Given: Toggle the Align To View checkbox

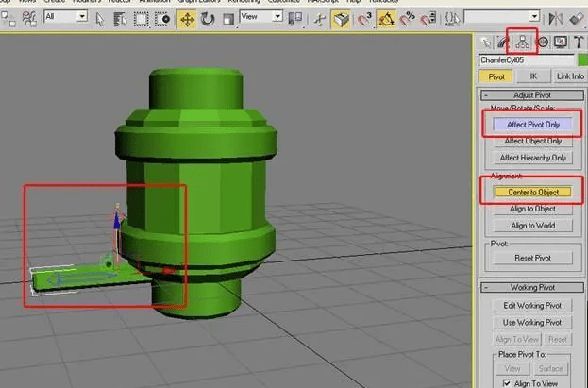Looking at the screenshot, I should point(507,383).
